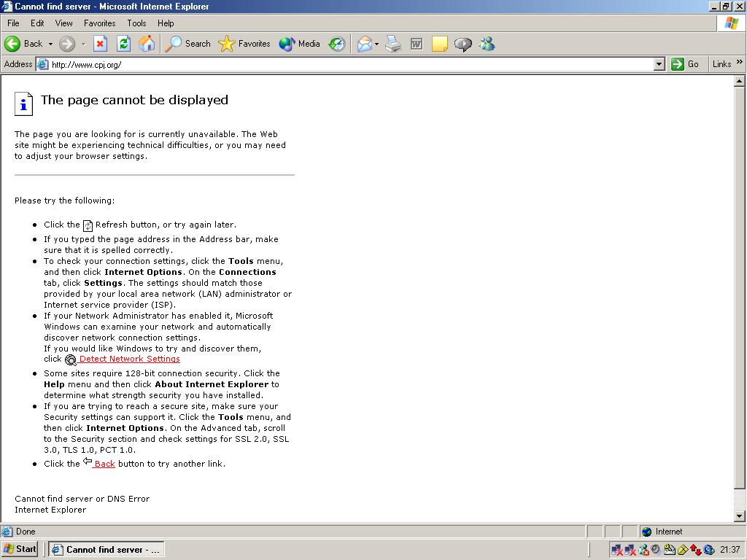Expand the Links bar chevron
The width and height of the screenshot is (747, 560).
coord(740,64)
